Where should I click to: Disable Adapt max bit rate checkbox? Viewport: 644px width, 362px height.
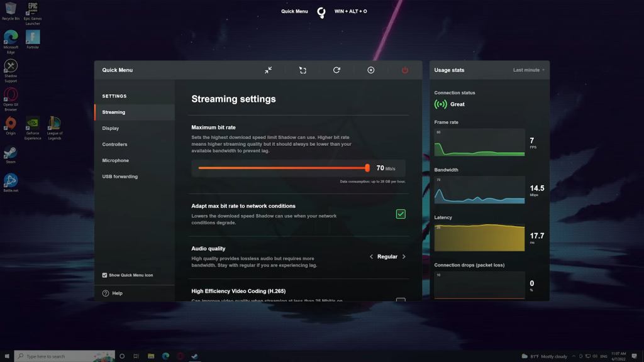click(x=401, y=214)
